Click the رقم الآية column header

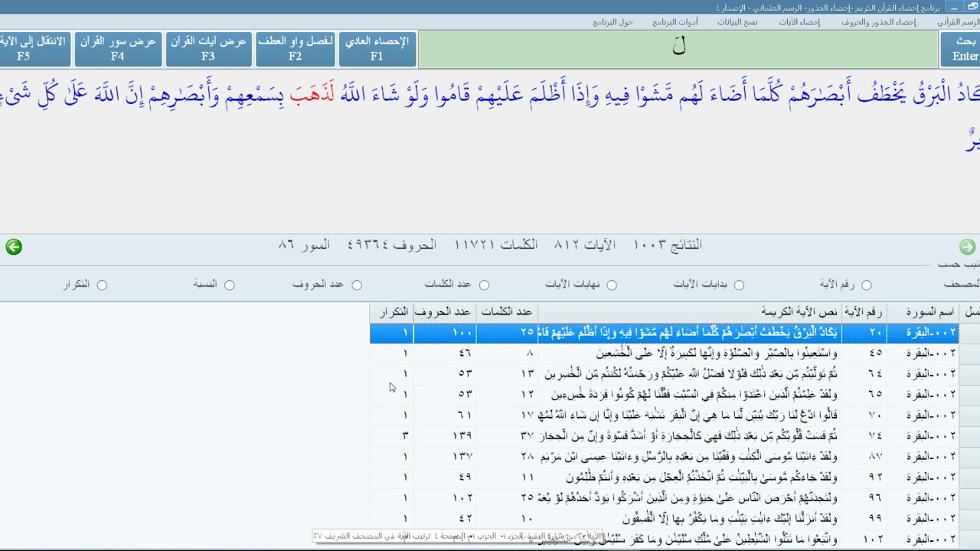(x=864, y=312)
